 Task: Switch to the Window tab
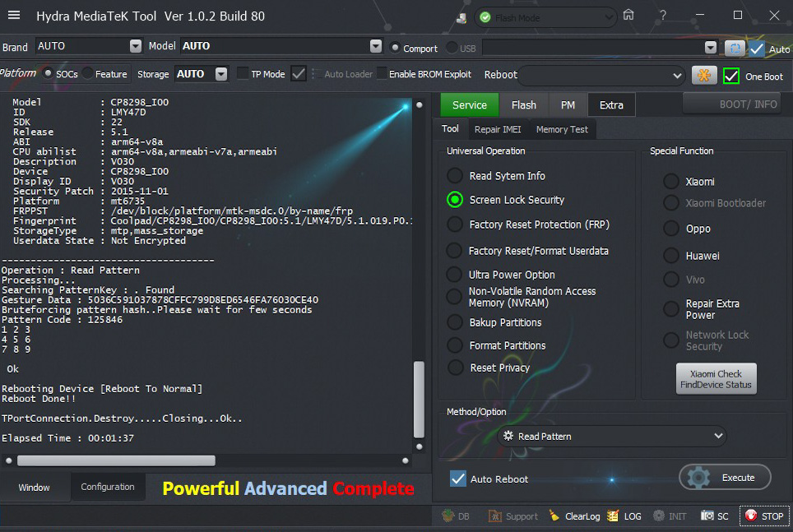[35, 488]
